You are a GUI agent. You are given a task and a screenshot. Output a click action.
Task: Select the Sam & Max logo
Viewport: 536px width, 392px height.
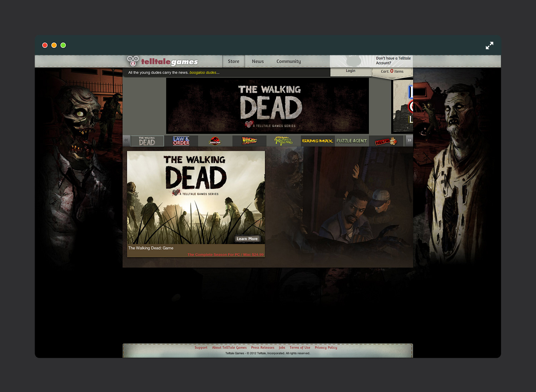[317, 141]
